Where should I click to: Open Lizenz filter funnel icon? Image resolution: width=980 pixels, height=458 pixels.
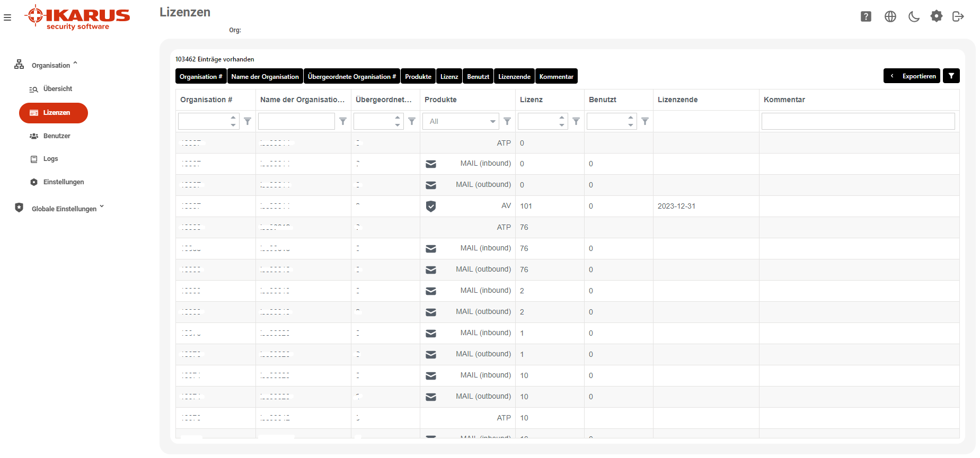[x=576, y=121]
